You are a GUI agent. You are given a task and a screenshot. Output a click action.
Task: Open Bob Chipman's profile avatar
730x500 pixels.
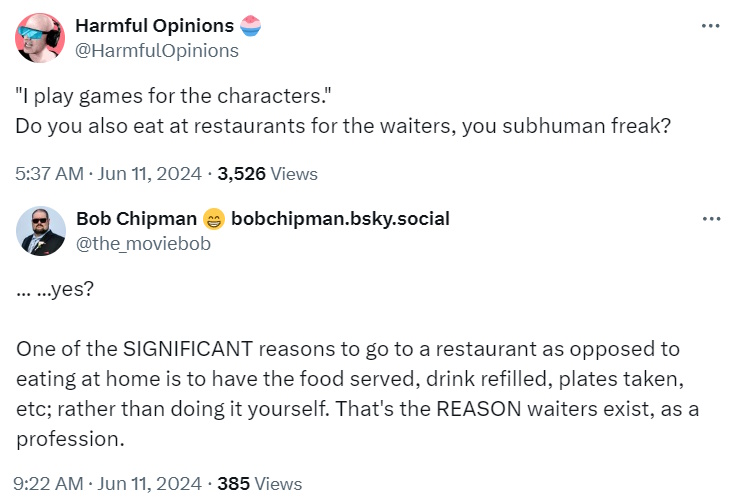point(40,231)
